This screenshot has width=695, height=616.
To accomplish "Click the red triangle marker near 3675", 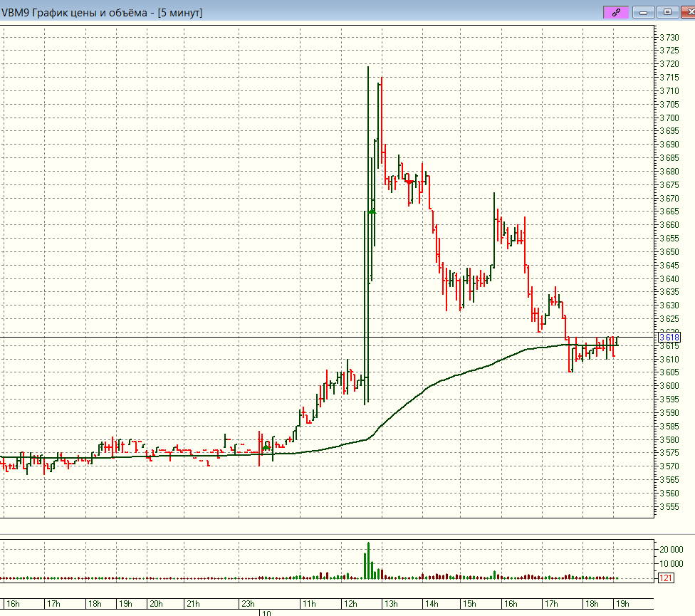I will [x=409, y=182].
